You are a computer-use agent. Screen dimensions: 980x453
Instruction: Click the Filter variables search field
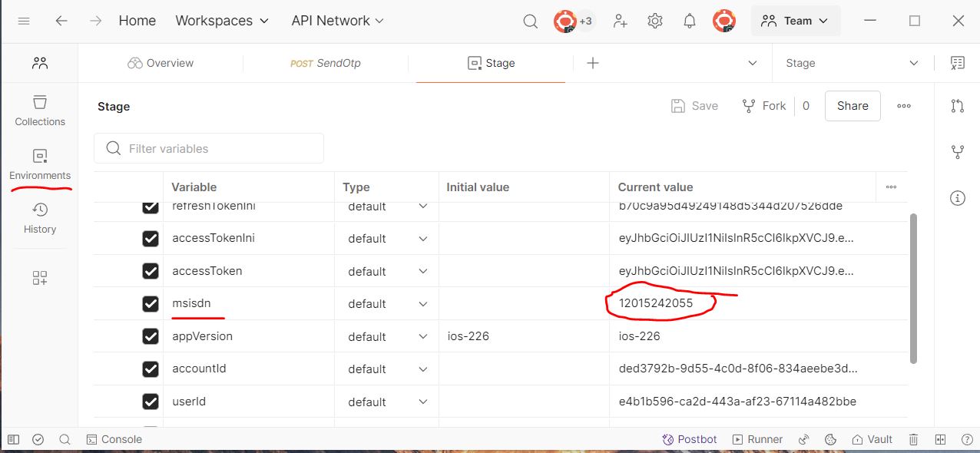[x=219, y=148]
